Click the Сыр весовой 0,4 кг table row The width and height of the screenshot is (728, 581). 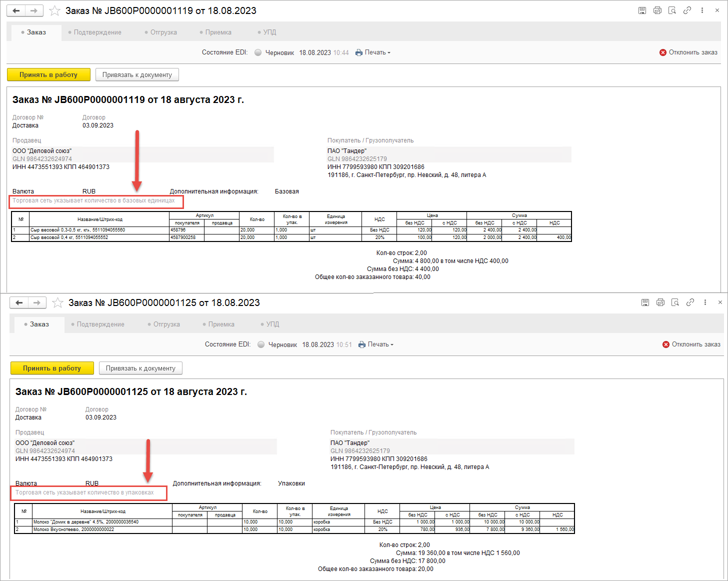point(99,237)
